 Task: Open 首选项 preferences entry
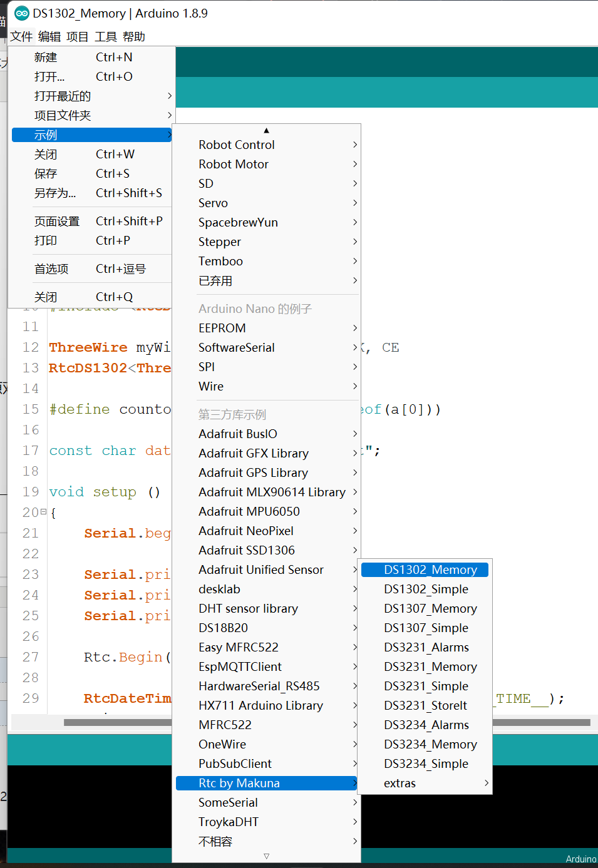point(91,268)
